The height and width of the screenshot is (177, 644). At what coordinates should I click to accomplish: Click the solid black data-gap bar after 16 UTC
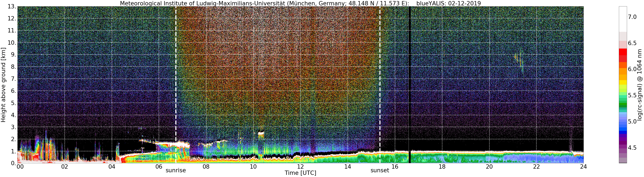pos(410,85)
